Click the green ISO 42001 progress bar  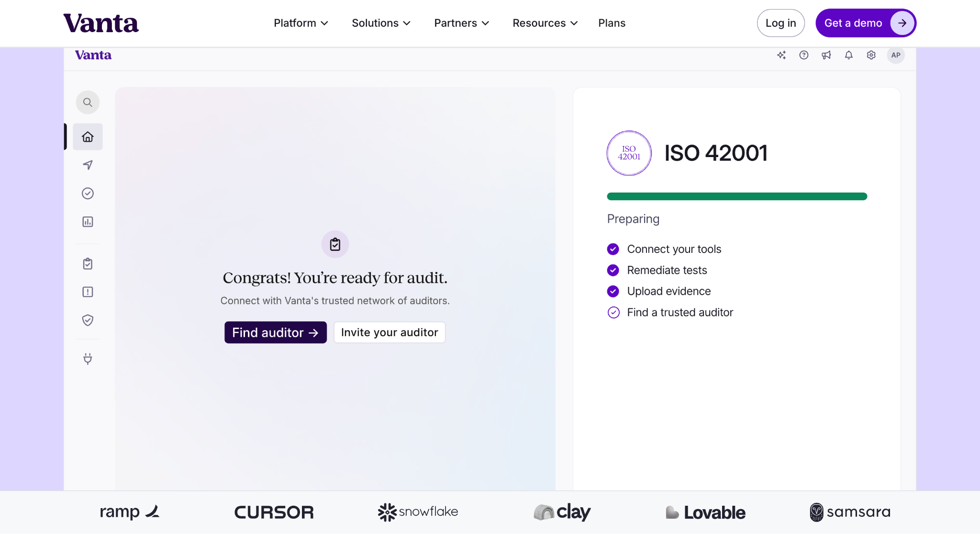point(737,196)
